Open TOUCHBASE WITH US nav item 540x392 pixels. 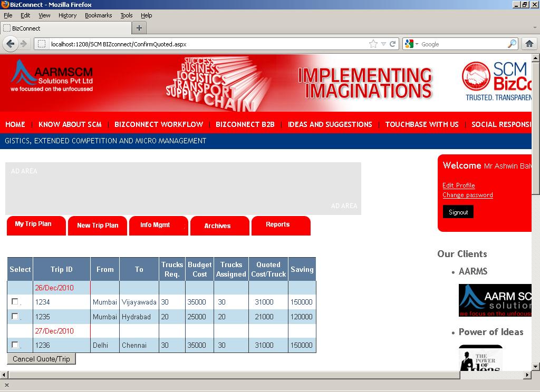422,124
